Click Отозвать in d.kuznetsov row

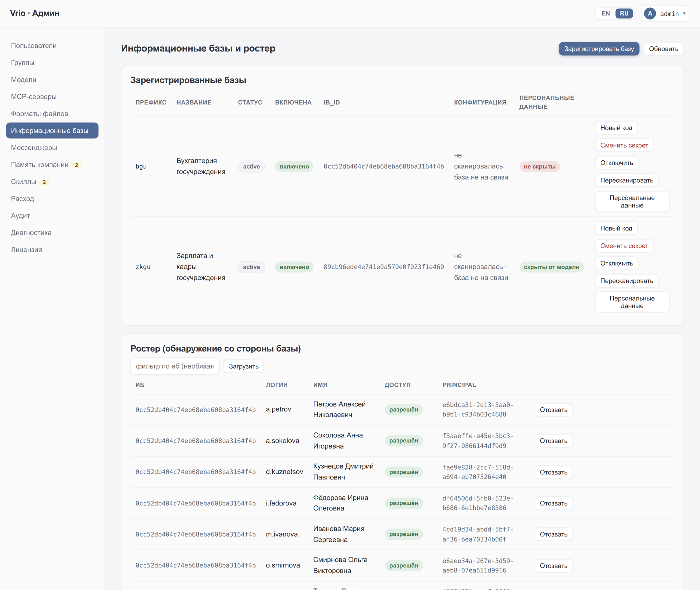[x=553, y=472]
